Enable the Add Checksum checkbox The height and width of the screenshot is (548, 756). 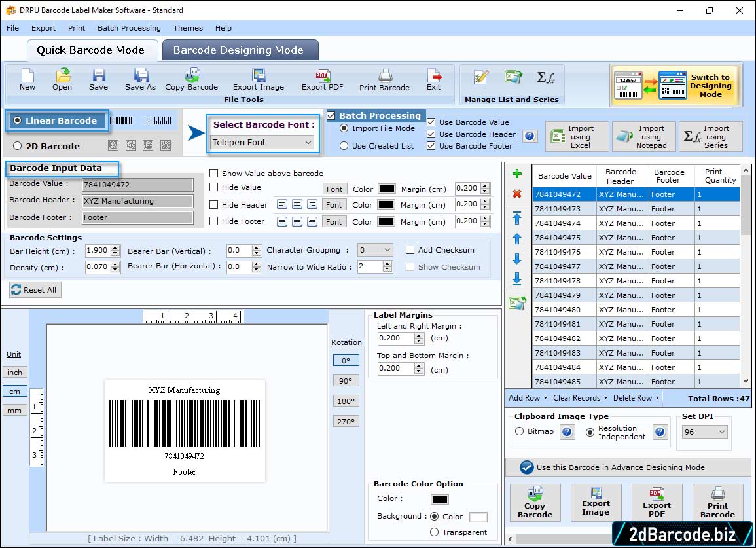[410, 250]
